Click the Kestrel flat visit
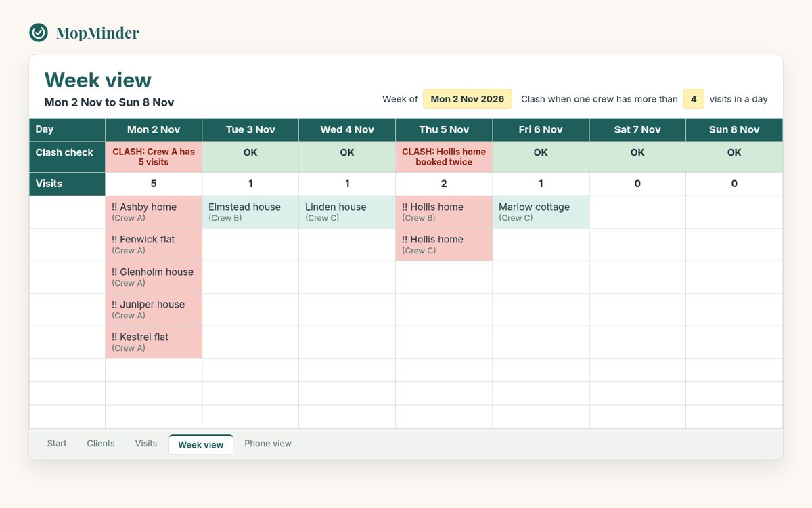The width and height of the screenshot is (812, 508). click(154, 342)
